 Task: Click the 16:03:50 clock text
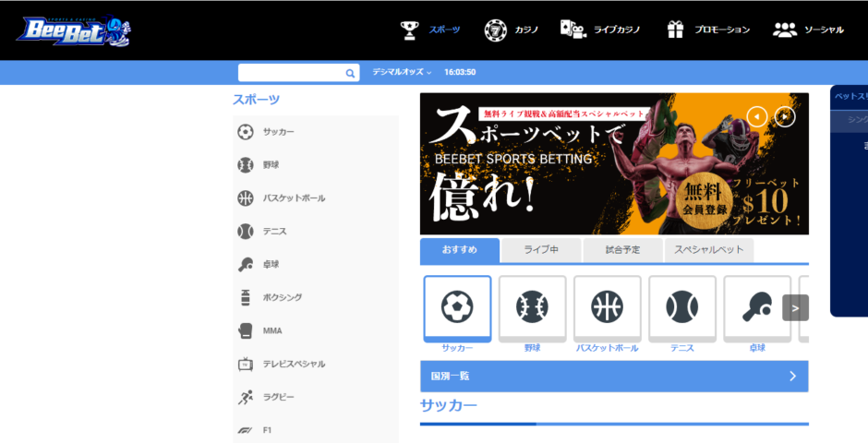(460, 73)
